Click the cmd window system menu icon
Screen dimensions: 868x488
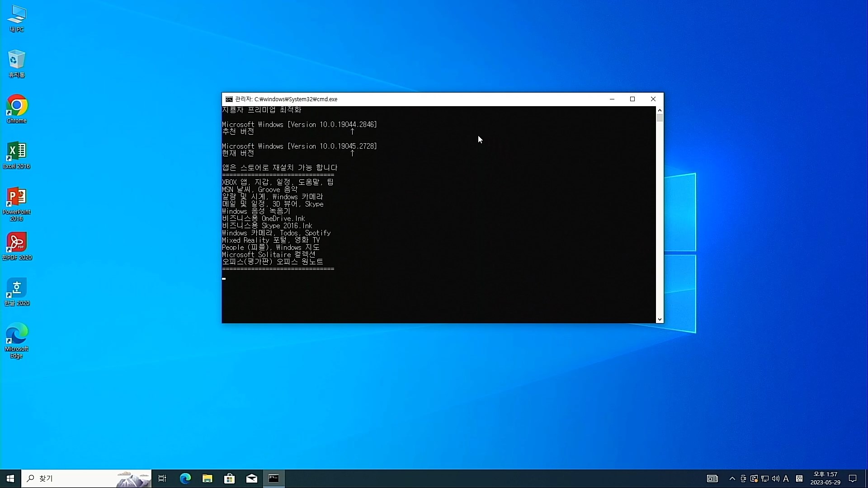pyautogui.click(x=229, y=99)
